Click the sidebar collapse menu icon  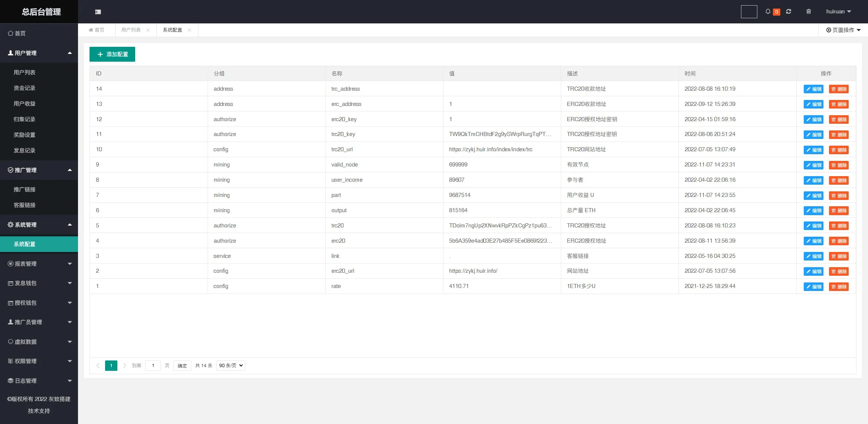tap(98, 12)
